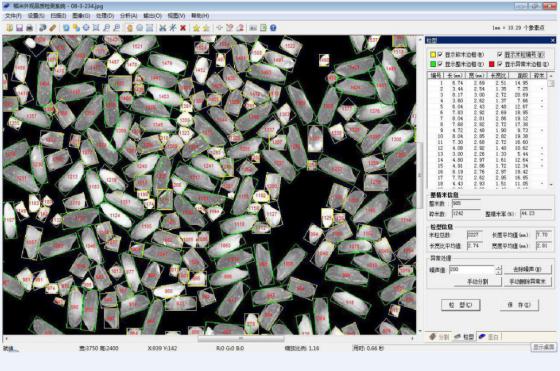Decrease the noise value with stepper down arrow
This screenshot has width=560, height=371.
(499, 272)
